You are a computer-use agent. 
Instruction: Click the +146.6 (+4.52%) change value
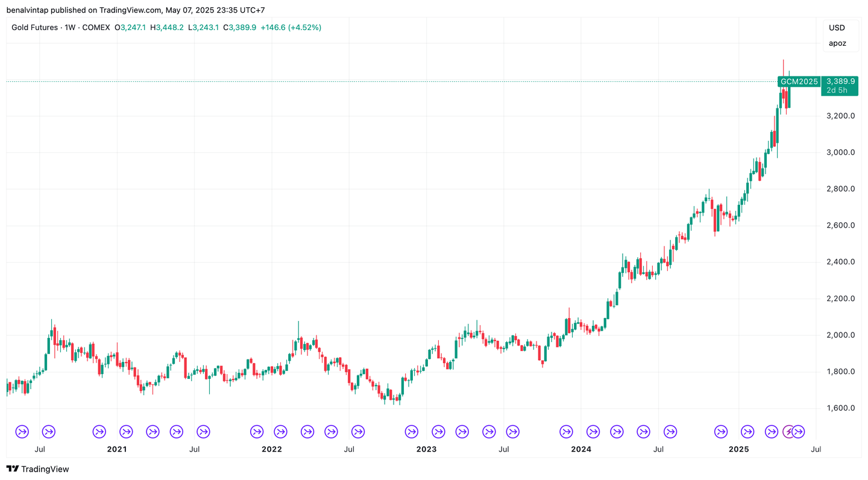[291, 28]
